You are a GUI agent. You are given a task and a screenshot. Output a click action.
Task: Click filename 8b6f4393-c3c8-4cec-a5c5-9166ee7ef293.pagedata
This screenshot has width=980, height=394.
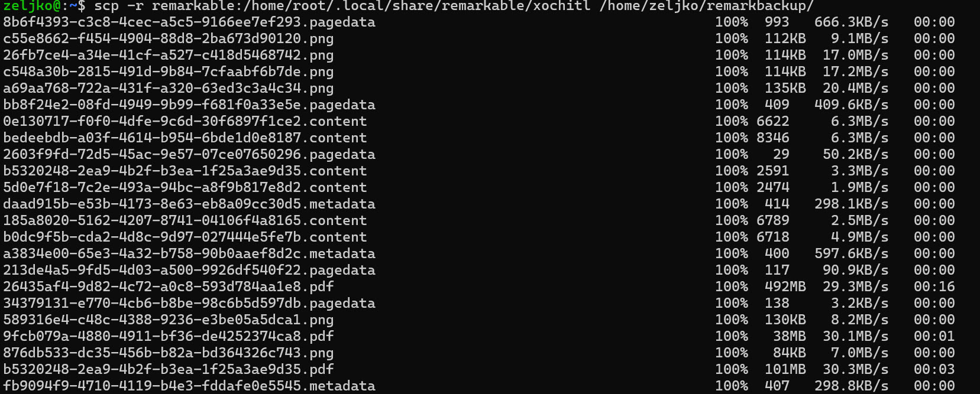(189, 22)
